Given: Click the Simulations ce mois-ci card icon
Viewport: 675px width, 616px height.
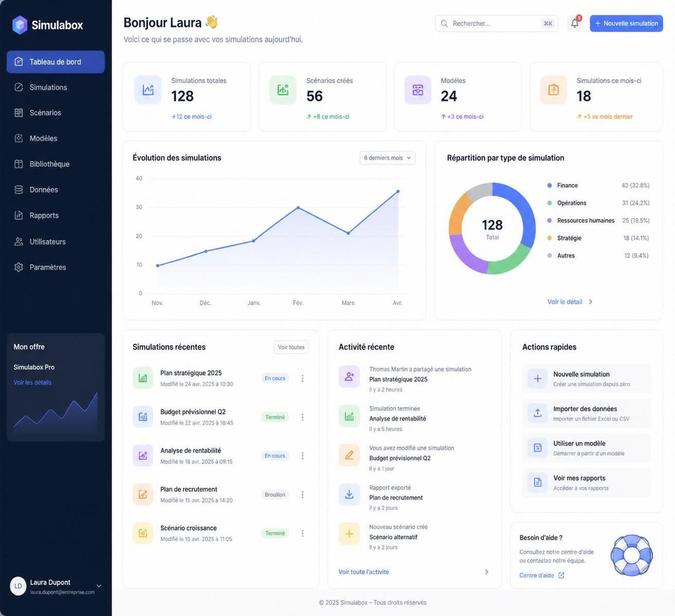Looking at the screenshot, I should [x=553, y=90].
